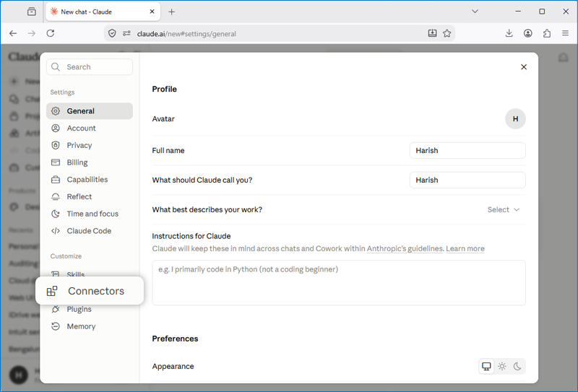Open the Firefox list all tabs chevron
Screen dimensions: 578x392
click(475, 12)
